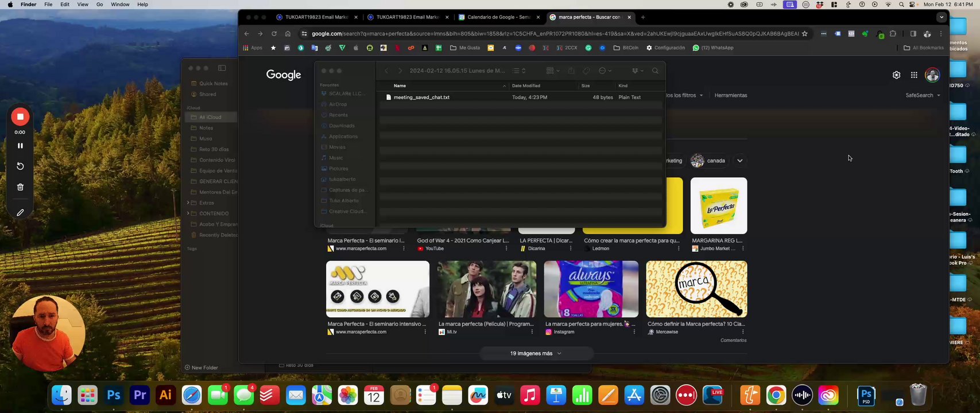Click the Chrome address bar URL
Image resolution: width=980 pixels, height=413 pixels.
tap(555, 34)
